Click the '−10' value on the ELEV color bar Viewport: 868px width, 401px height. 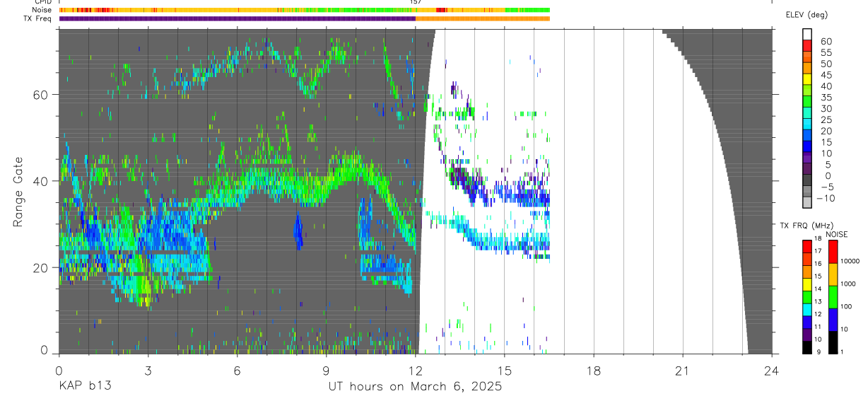point(826,199)
